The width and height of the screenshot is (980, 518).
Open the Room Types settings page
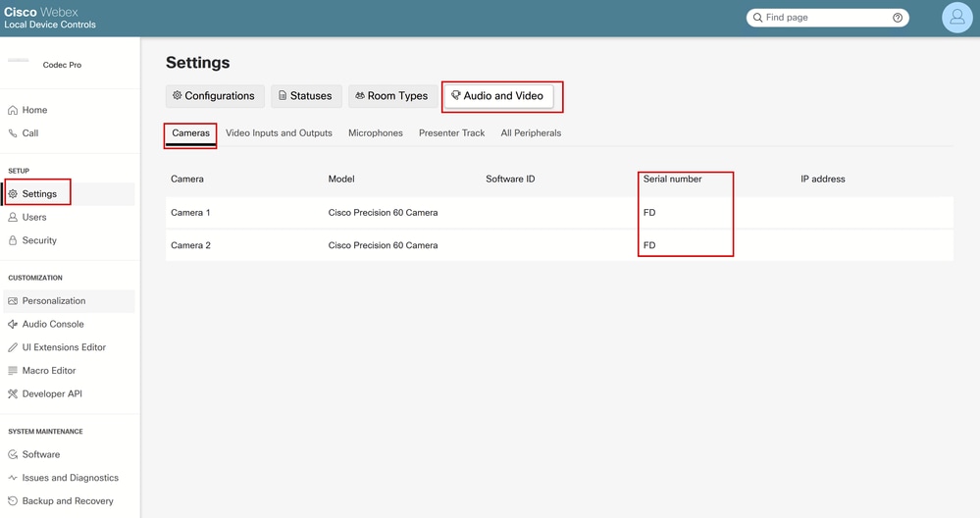(392, 95)
